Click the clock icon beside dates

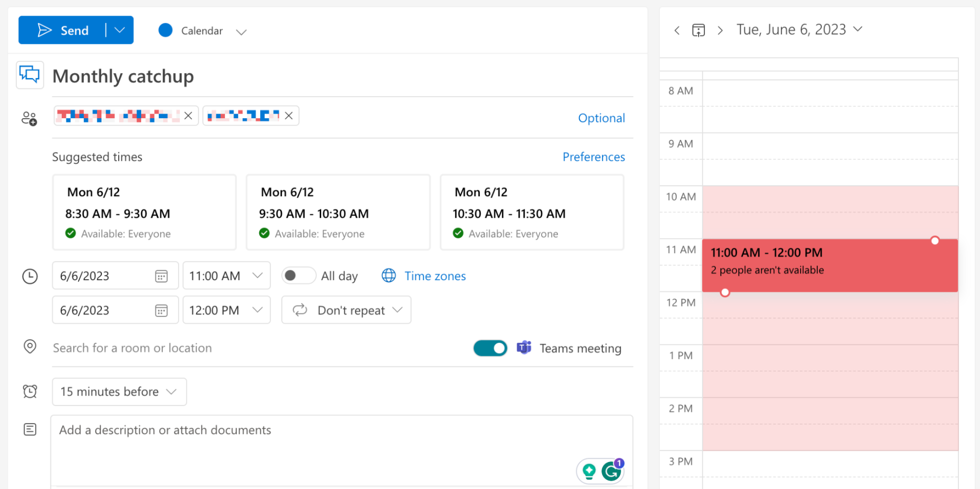pyautogui.click(x=30, y=276)
